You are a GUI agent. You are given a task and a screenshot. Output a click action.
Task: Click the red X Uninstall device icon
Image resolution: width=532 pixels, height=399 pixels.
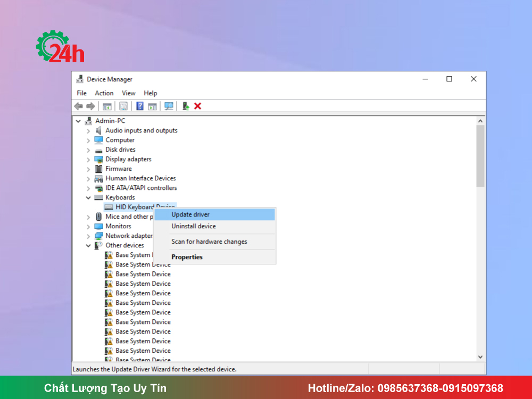tap(197, 106)
